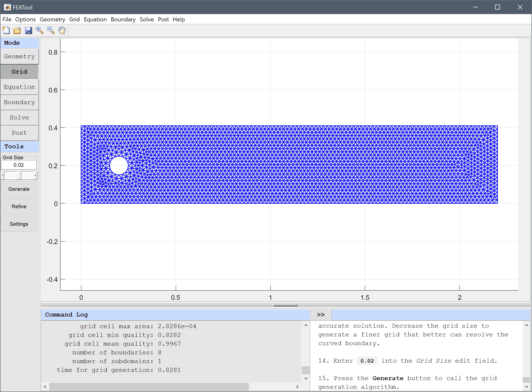Viewport: 532px width, 392px height.
Task: Click the Grid Size slider right arrow
Action: point(35,175)
